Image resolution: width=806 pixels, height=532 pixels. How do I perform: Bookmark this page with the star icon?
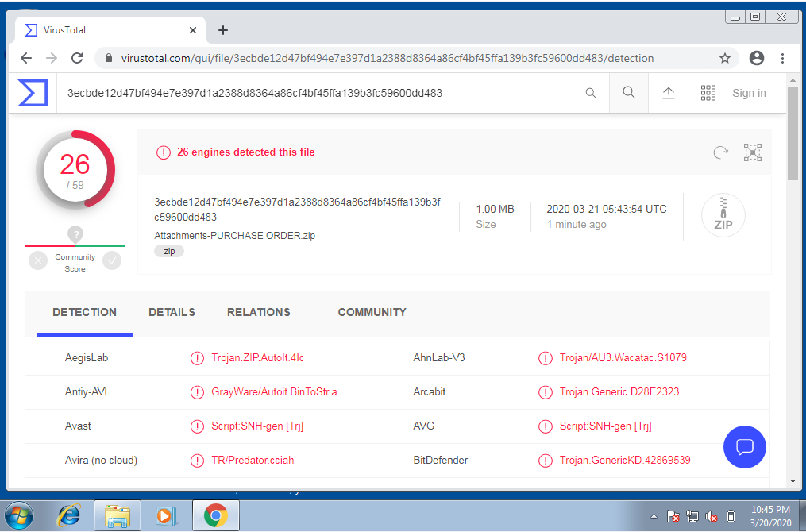coord(725,58)
